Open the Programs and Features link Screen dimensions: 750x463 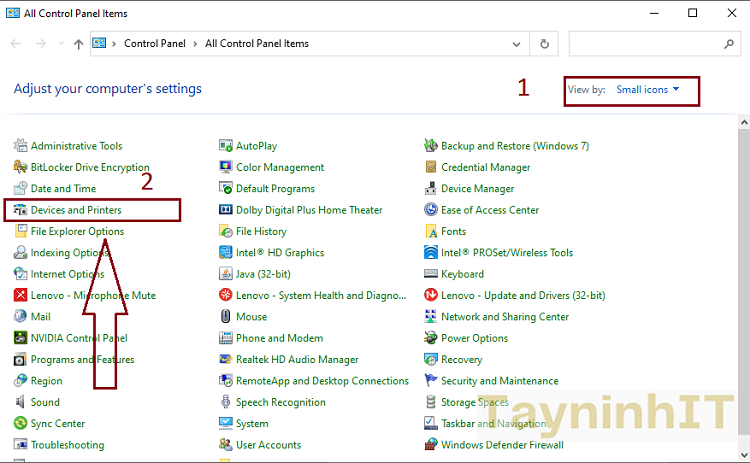(x=82, y=360)
